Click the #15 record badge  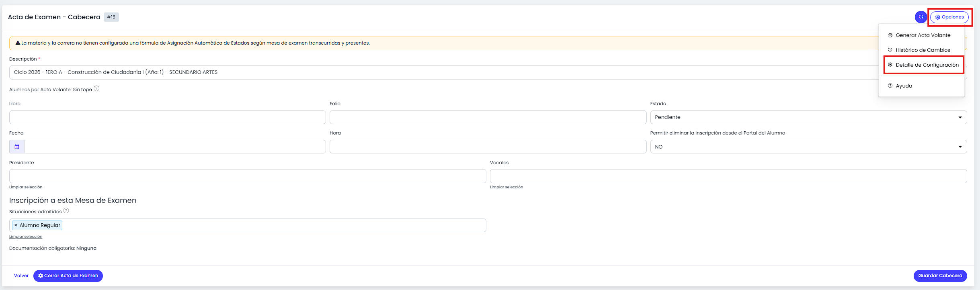111,17
